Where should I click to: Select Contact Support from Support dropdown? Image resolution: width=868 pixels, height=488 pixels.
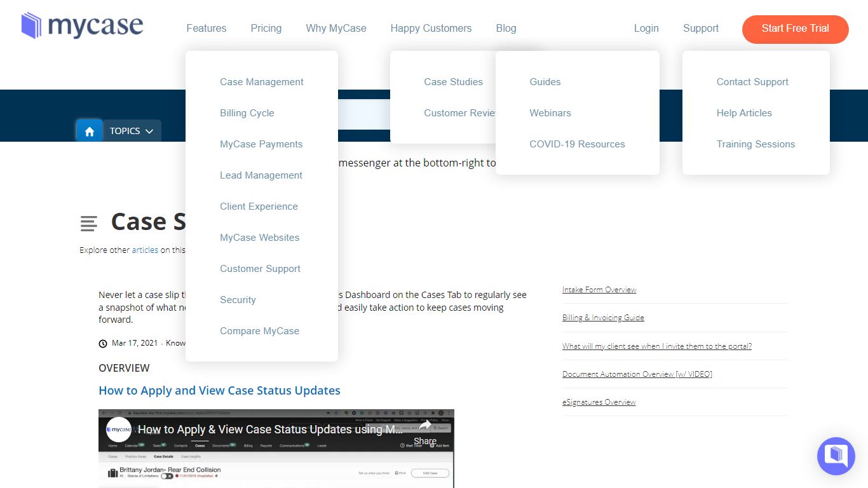point(752,82)
